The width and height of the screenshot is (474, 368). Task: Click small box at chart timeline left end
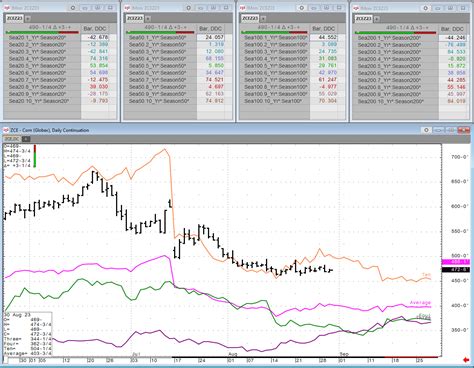pyautogui.click(x=5, y=360)
